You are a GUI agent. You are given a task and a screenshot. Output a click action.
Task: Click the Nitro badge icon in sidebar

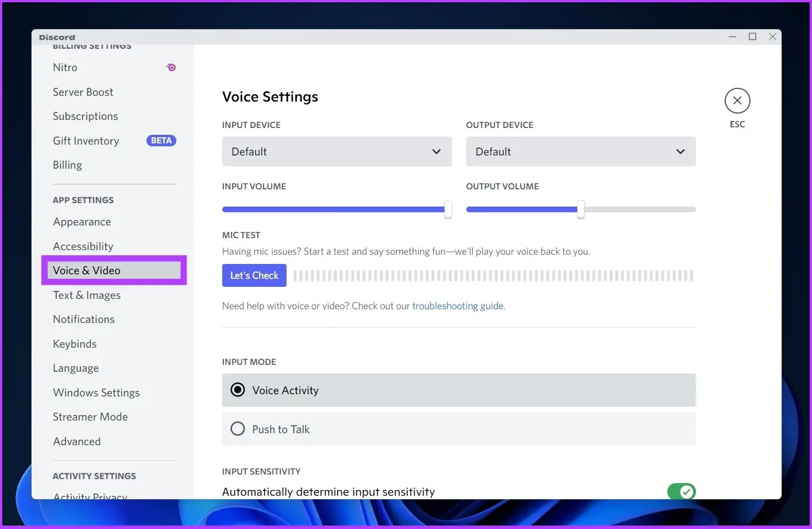(171, 68)
